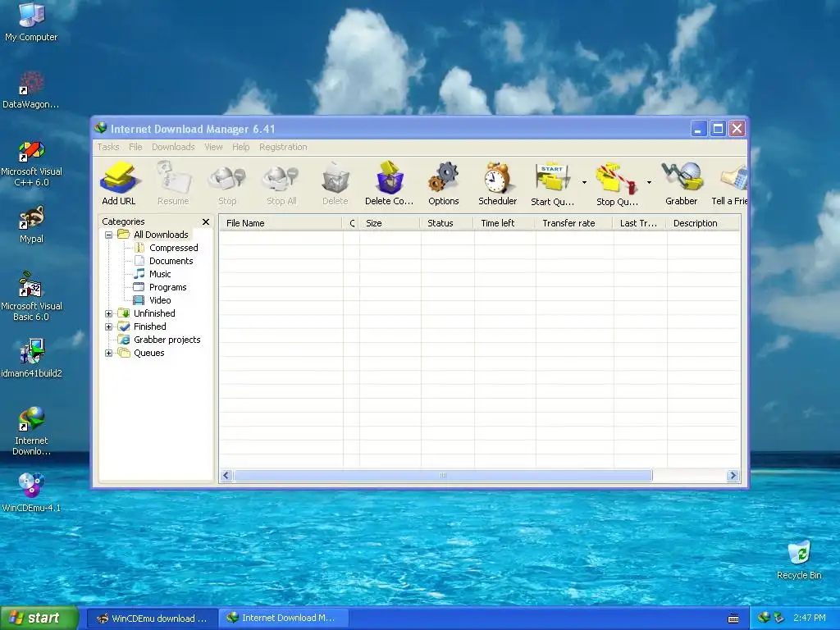Click the Delete Completed toolbar icon

pos(390,183)
